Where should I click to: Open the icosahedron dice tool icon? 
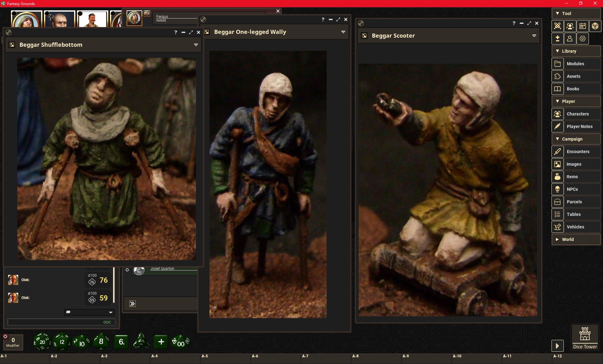(x=595, y=26)
